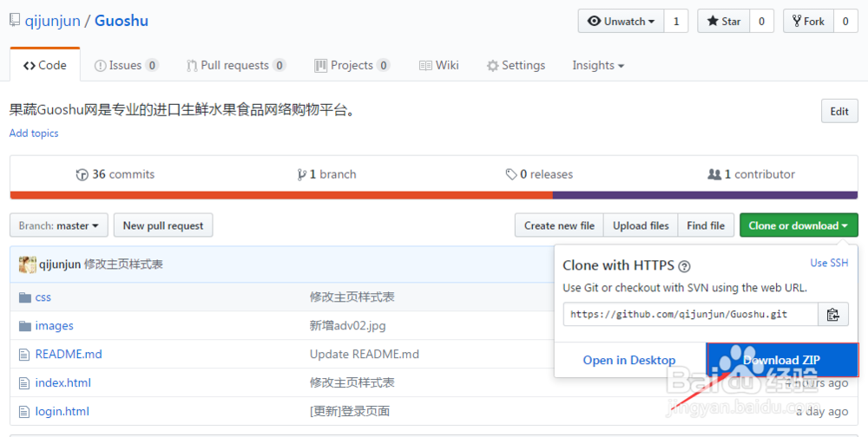
Task: Open the Settings tab
Action: point(516,65)
